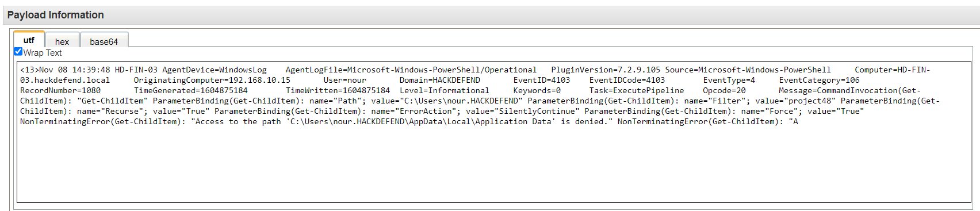Click Level=Informational in the payload
The height and width of the screenshot is (211, 980).
445,90
